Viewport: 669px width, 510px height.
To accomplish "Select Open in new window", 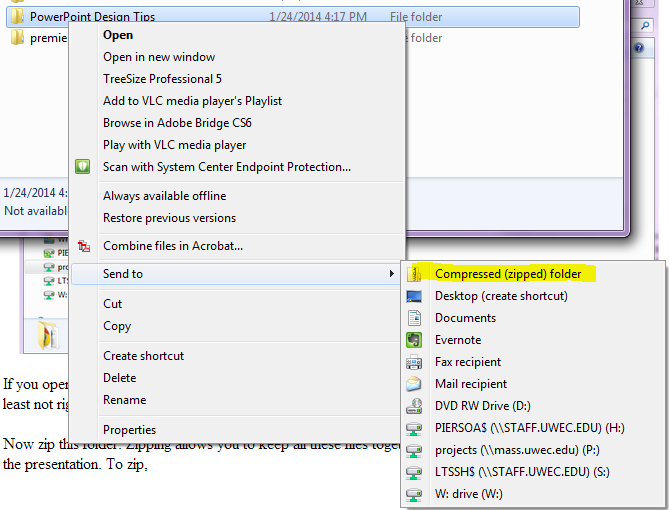I will pos(159,57).
